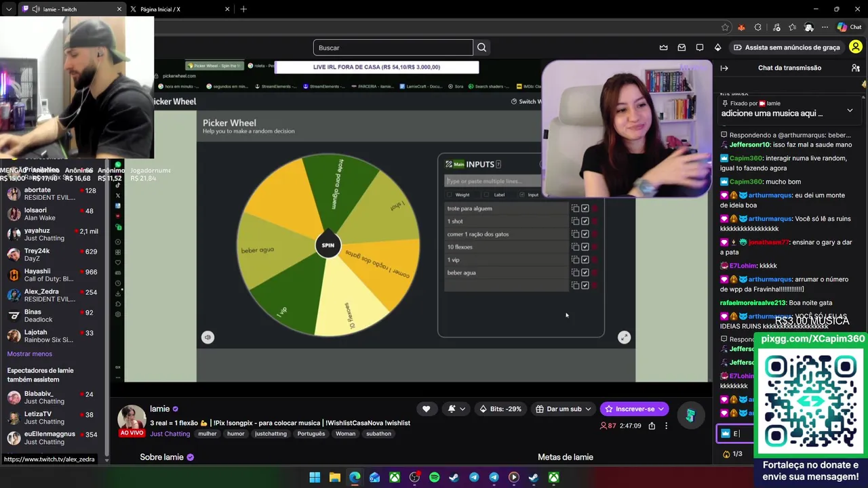Click the follow heart button under stream
Viewport: 868px width, 488px height.
[426, 409]
